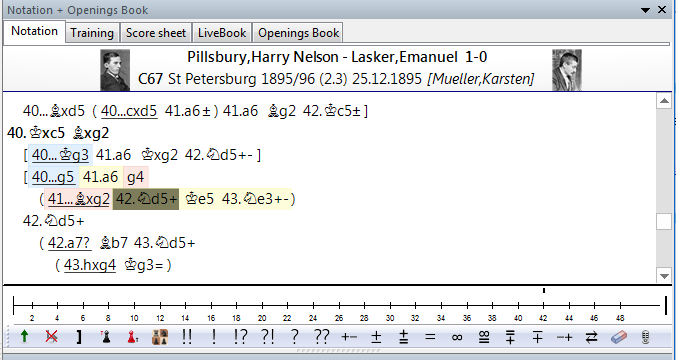
Task: Click Pillsbury's player photo
Action: pos(115,70)
